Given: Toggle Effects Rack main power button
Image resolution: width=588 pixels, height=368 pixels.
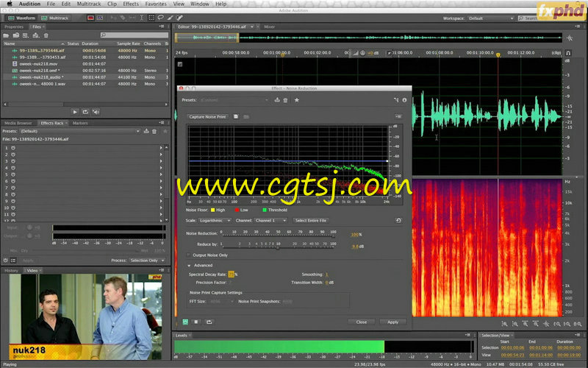Looking at the screenshot, I should click(x=6, y=261).
